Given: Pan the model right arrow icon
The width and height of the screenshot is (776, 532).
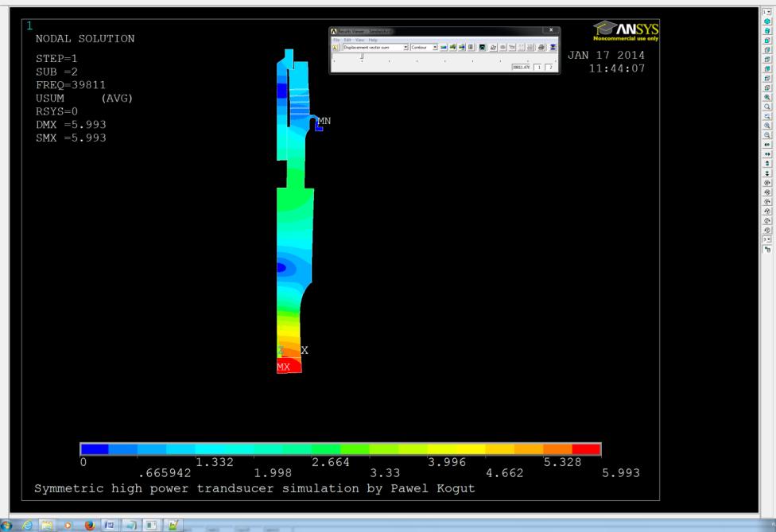Looking at the screenshot, I should [767, 154].
